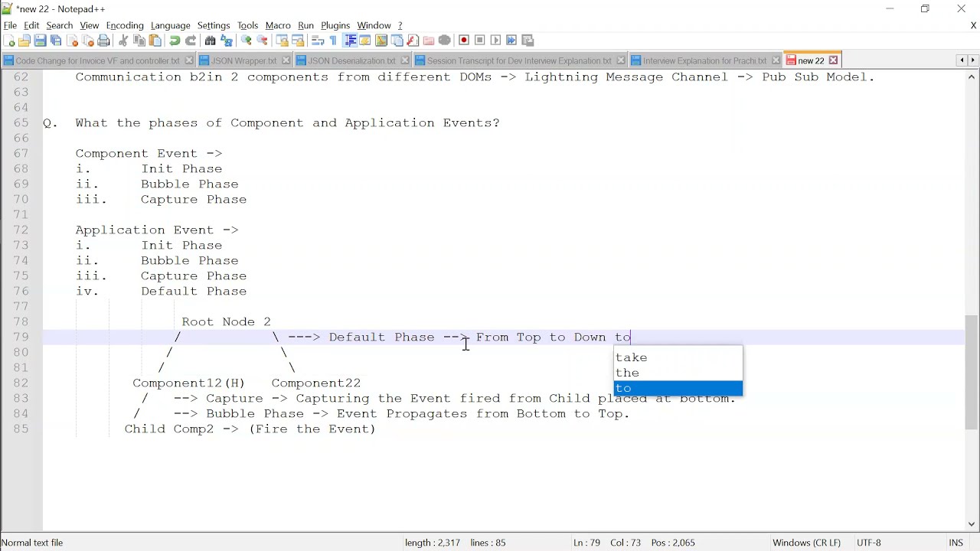Click the Replace toolbar icon
980x551 pixels.
pos(226,41)
